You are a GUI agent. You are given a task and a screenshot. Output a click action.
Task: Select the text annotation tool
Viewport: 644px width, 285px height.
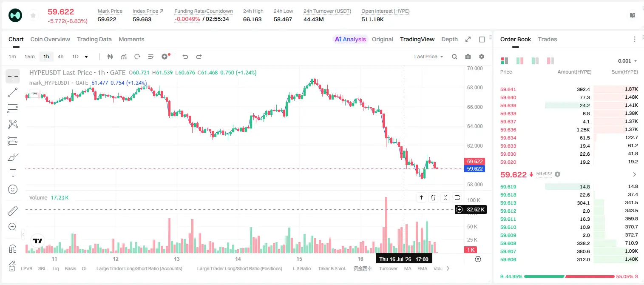pyautogui.click(x=13, y=173)
